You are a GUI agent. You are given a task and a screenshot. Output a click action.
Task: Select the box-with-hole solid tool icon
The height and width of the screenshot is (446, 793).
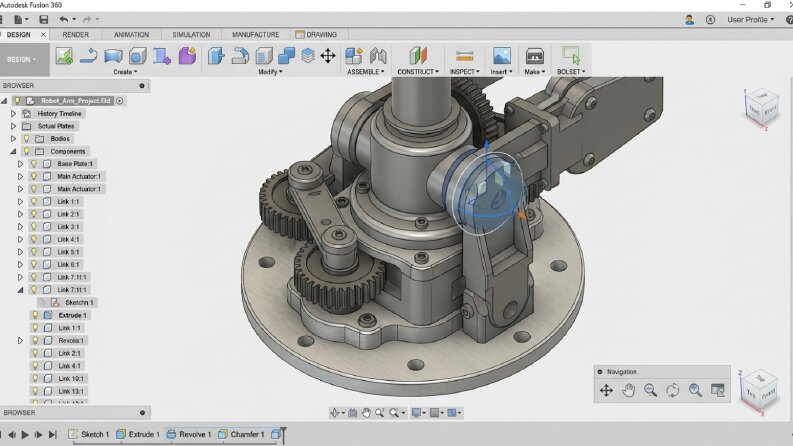138,56
